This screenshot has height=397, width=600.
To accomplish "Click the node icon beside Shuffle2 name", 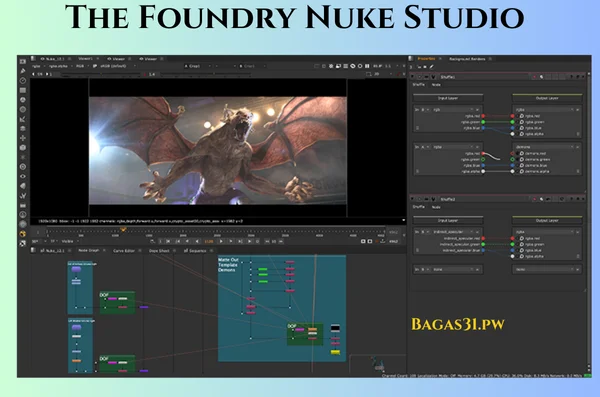I will [x=433, y=199].
